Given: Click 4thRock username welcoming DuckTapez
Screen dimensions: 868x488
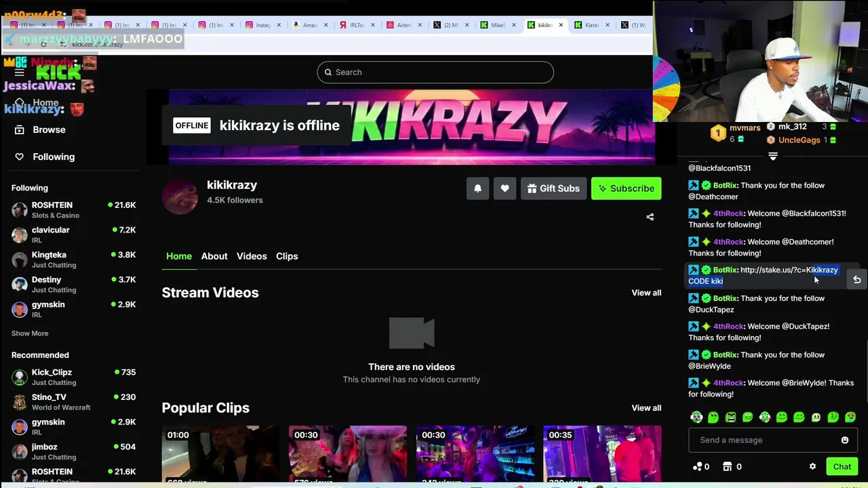Looking at the screenshot, I should [728, 327].
